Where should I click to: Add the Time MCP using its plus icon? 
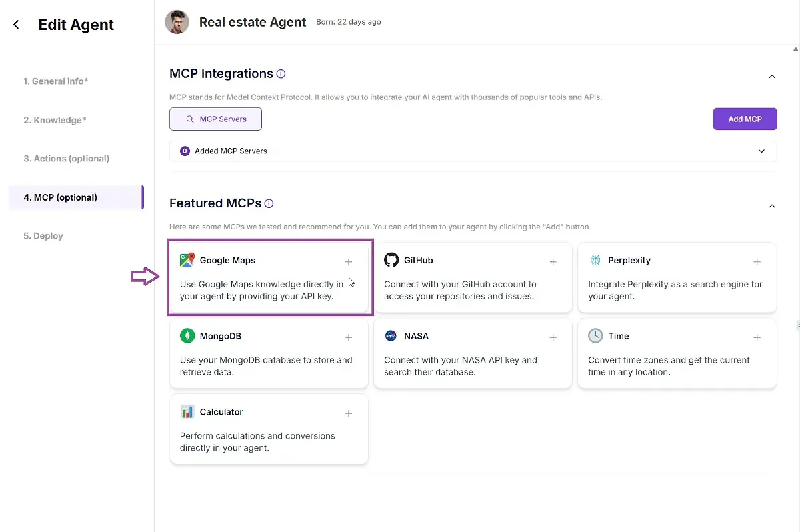[757, 337]
